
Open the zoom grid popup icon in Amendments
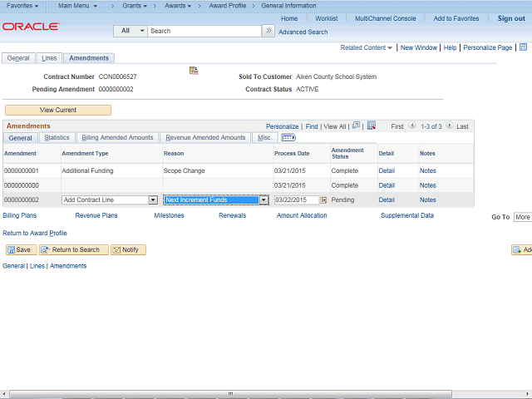click(356, 126)
